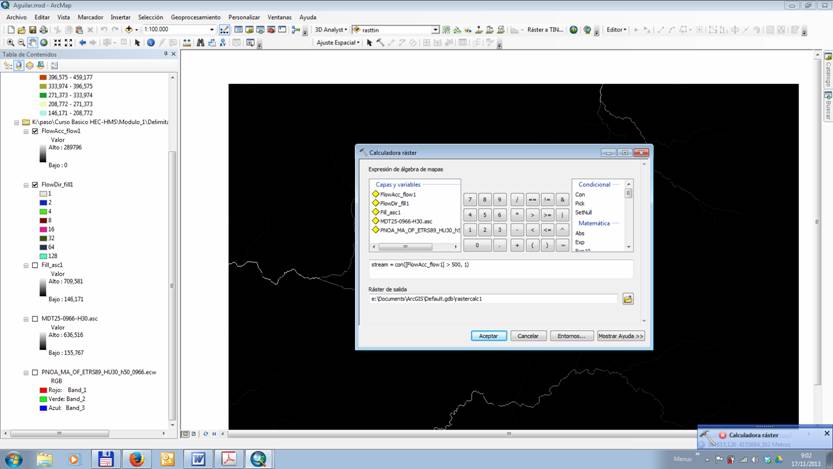Viewport: 833px width, 469px height.
Task: Toggle FlowAcc_flow1 layer visibility checkbox
Action: [35, 131]
